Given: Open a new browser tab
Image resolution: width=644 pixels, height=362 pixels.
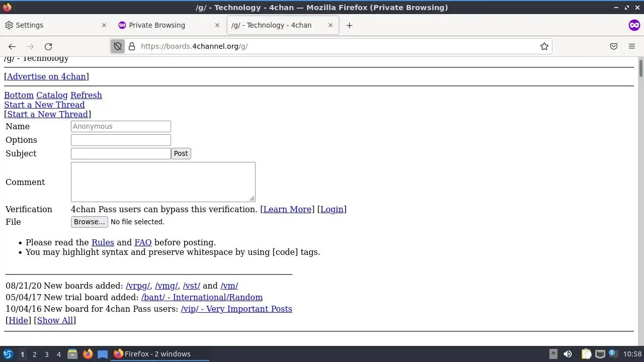Looking at the screenshot, I should 349,25.
